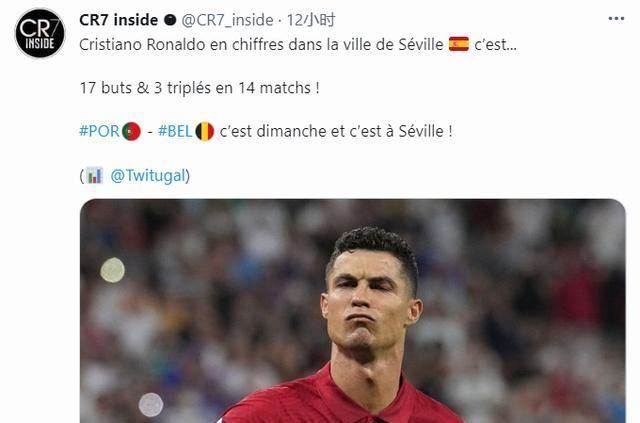
Task: Open the @CR7_inside handle
Action: pos(227,20)
